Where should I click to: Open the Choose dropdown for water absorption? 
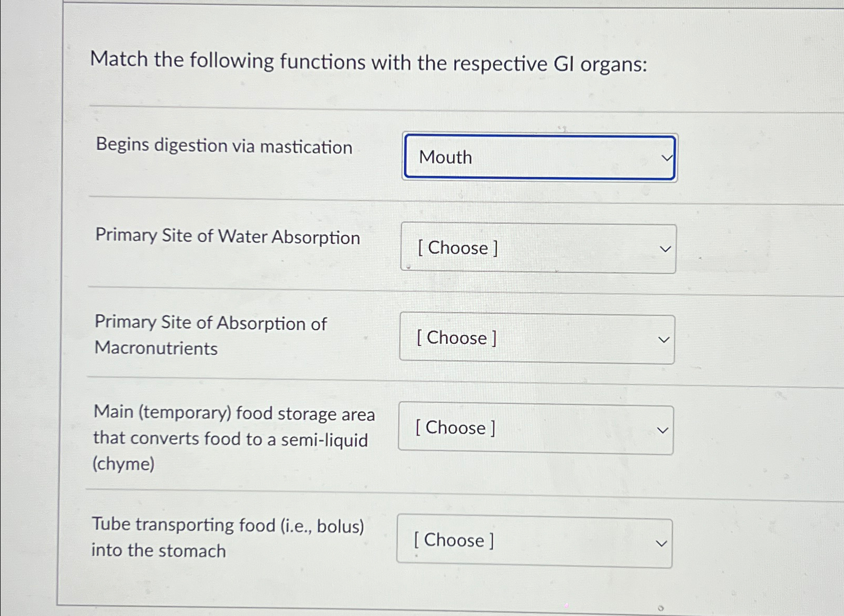[538, 248]
